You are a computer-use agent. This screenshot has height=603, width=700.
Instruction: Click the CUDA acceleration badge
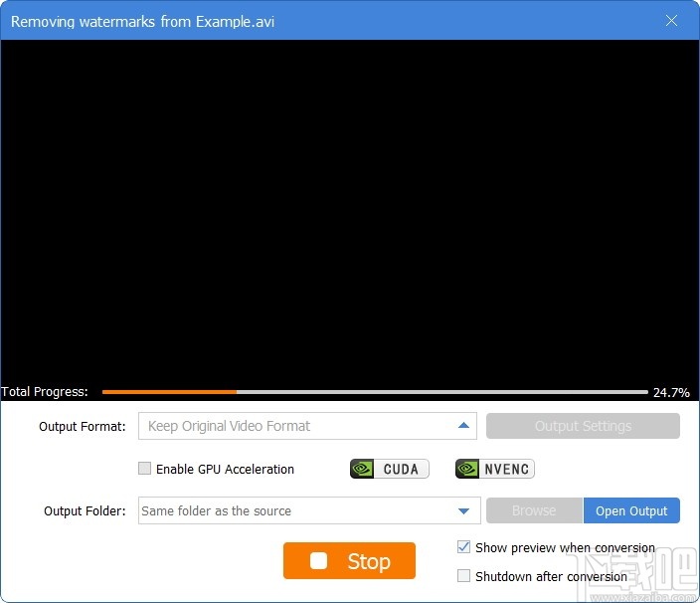390,469
